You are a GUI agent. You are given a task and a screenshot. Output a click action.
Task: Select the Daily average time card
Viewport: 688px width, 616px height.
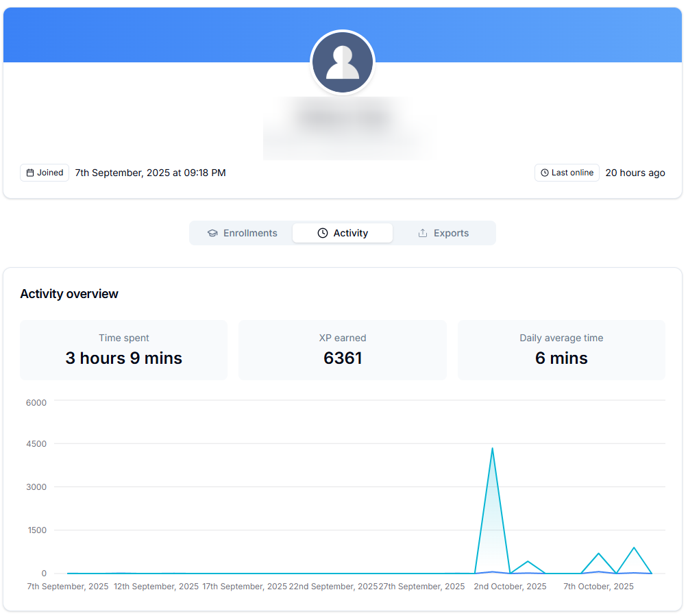[561, 349]
